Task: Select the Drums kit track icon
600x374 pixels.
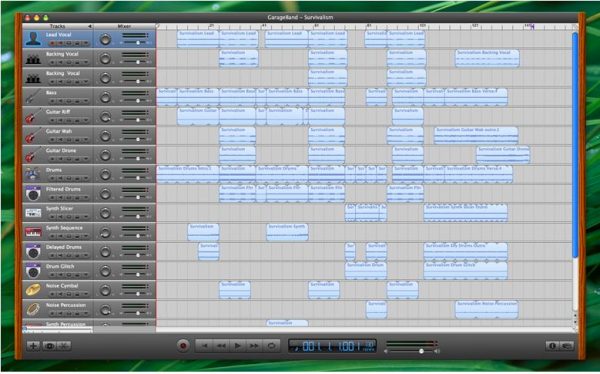Action: point(33,174)
